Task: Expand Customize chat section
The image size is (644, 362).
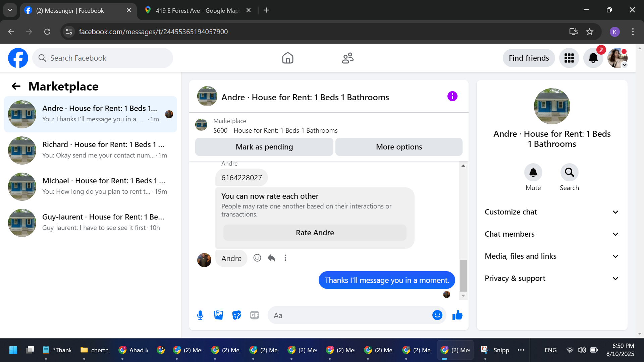Action: [x=552, y=212]
